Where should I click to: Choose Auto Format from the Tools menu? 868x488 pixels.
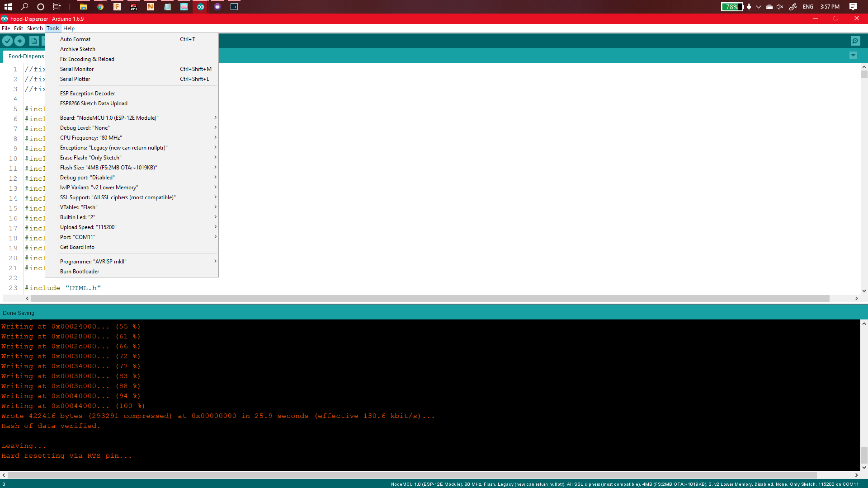pyautogui.click(x=75, y=39)
